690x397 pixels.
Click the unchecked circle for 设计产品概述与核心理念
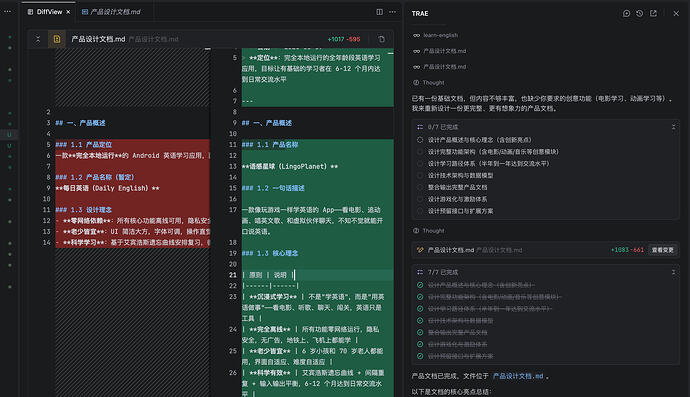[x=420, y=140]
